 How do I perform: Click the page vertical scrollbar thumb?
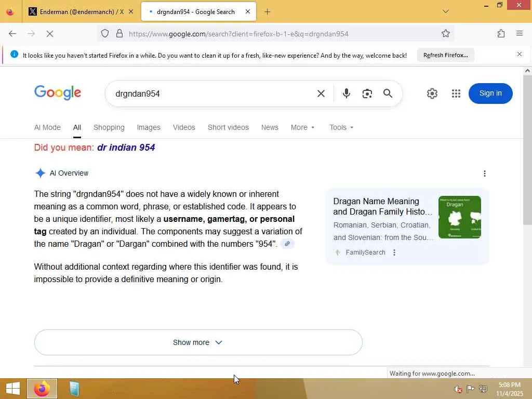coord(527,150)
